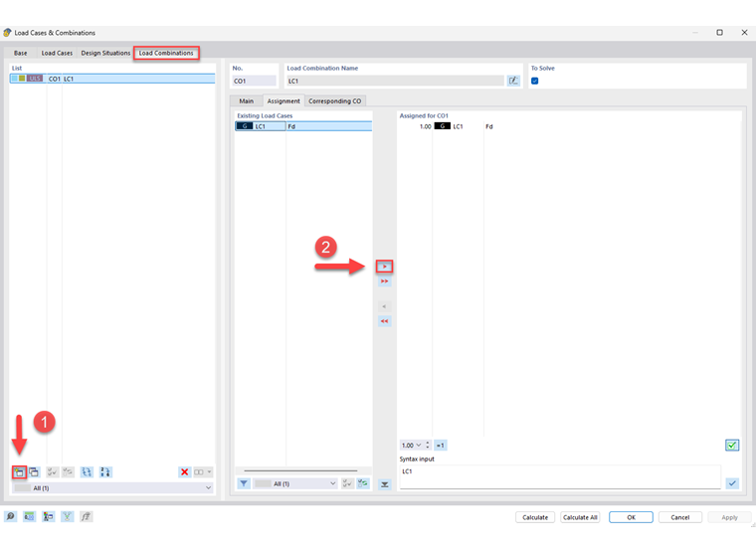
Task: Switch to the Load Combinations tab
Action: [x=166, y=53]
